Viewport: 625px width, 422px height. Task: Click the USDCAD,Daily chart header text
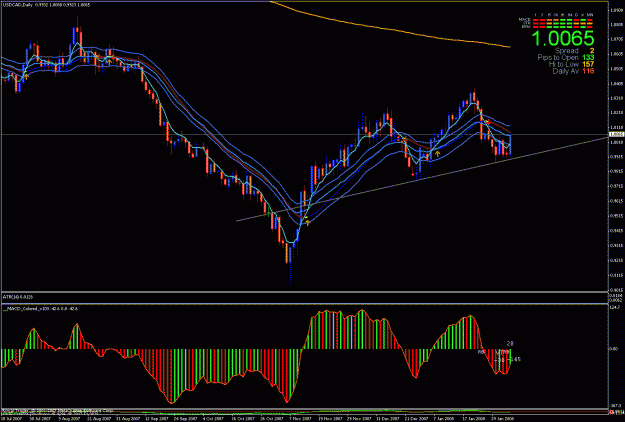[x=46, y=5]
